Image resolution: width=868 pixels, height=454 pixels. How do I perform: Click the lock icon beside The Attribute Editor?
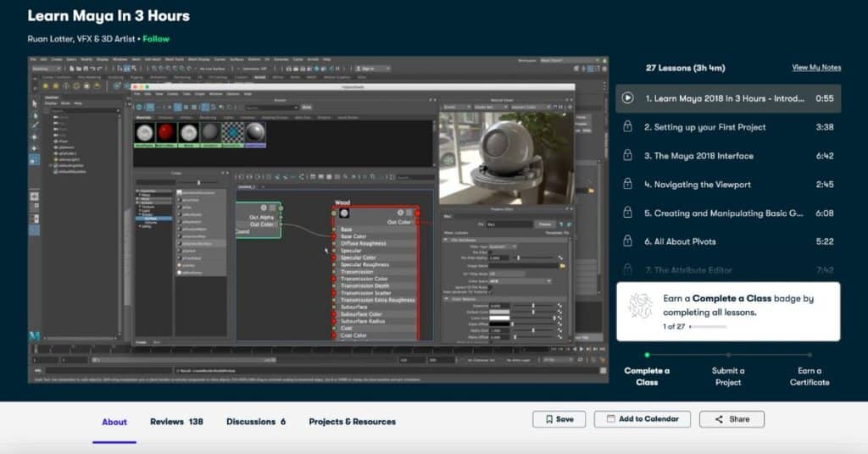pyautogui.click(x=627, y=270)
